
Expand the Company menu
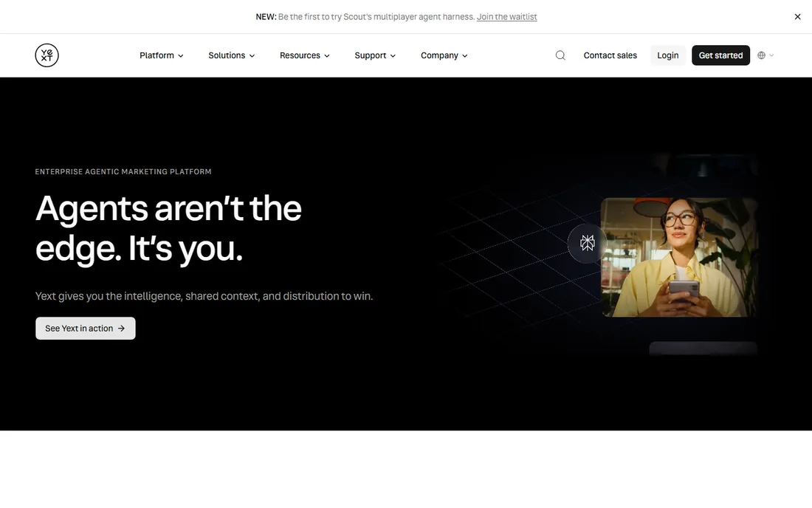(444, 55)
